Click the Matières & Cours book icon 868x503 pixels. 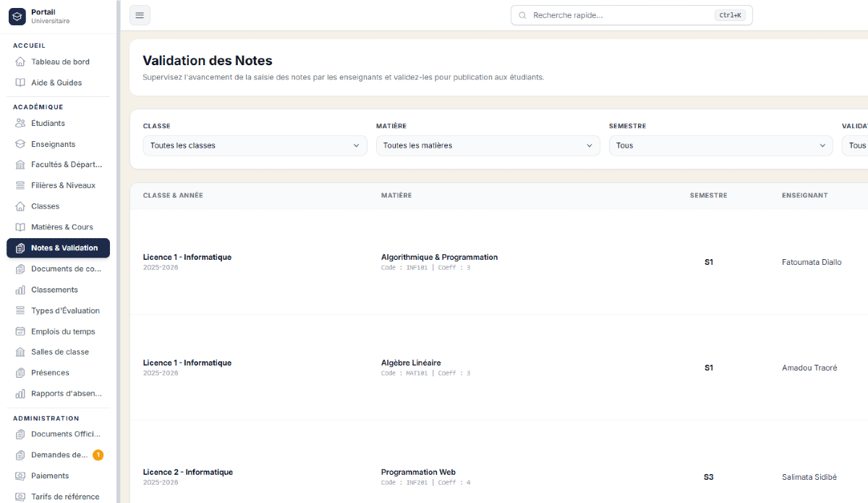pos(20,227)
